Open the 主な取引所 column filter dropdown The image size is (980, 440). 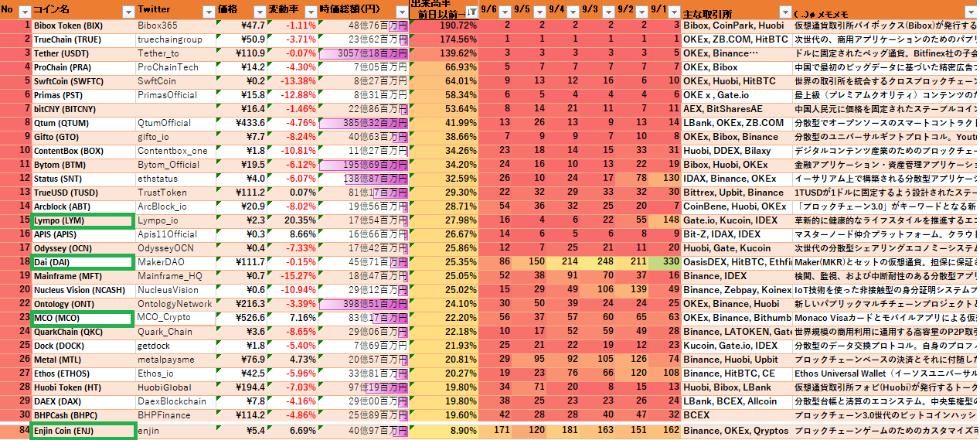tap(784, 12)
